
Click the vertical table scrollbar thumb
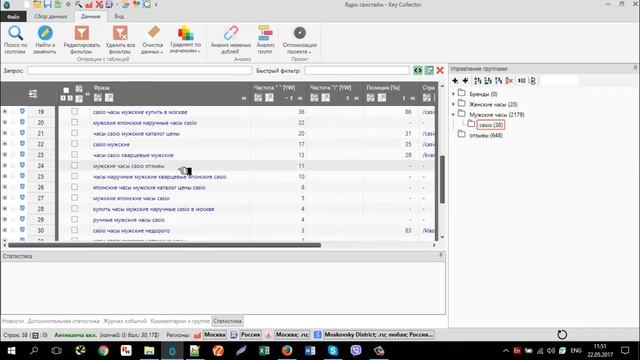(442, 180)
